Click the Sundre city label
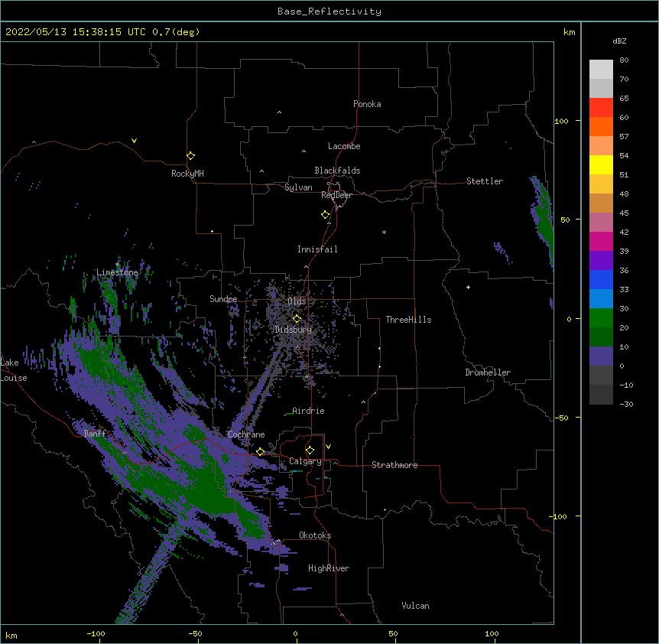659x644 pixels. [x=223, y=299]
